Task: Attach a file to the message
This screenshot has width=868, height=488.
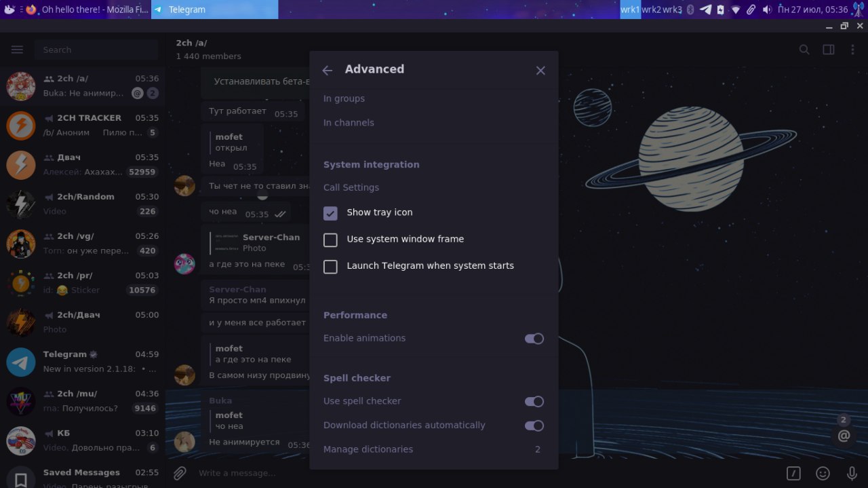Action: tap(180, 473)
